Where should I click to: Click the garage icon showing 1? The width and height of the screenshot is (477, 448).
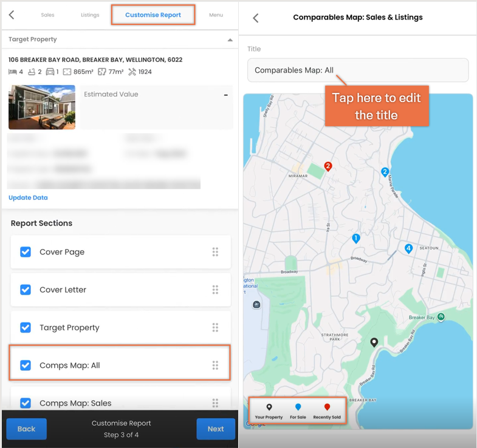(x=50, y=72)
